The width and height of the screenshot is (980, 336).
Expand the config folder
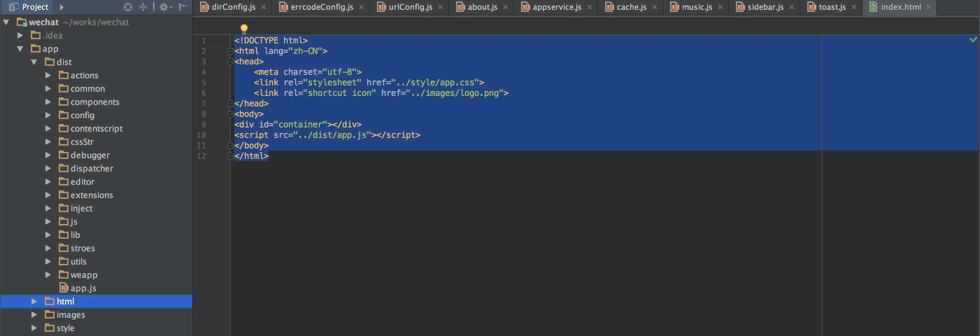48,115
